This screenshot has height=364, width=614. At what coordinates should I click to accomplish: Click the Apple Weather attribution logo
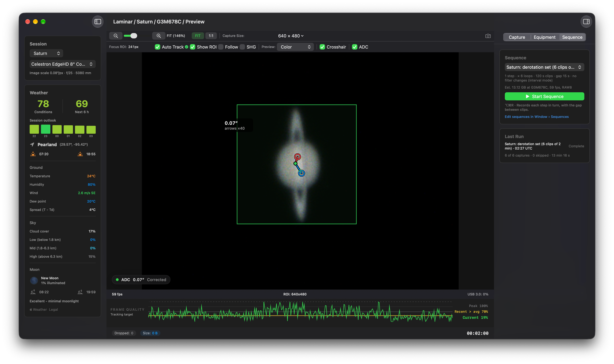point(31,310)
